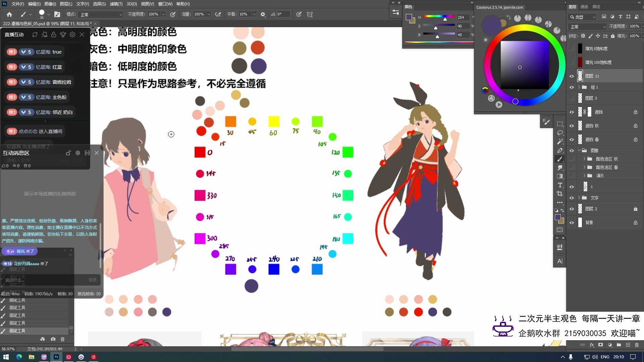Hide the 背景 layer
The width and height of the screenshot is (644, 362).
point(572,223)
